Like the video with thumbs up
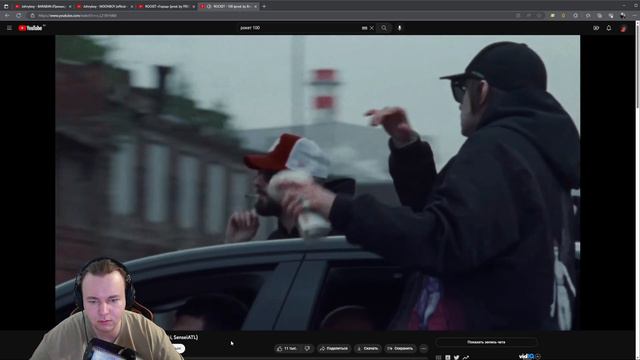 tap(287, 348)
